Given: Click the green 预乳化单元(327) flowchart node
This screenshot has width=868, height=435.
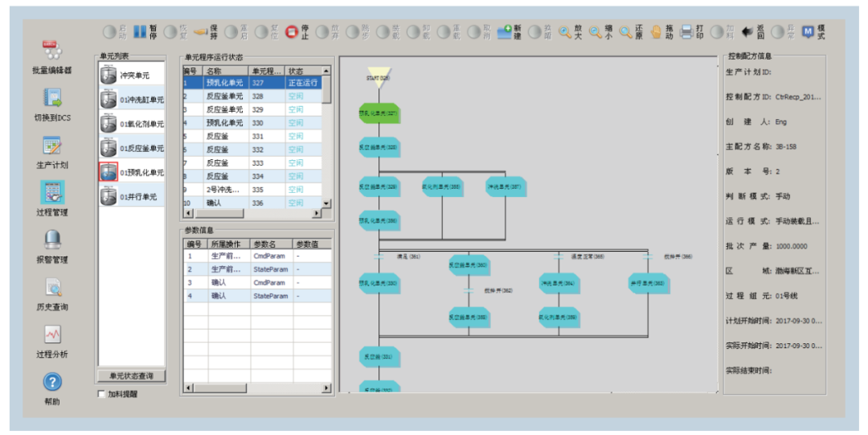Looking at the screenshot, I should pos(379,113).
